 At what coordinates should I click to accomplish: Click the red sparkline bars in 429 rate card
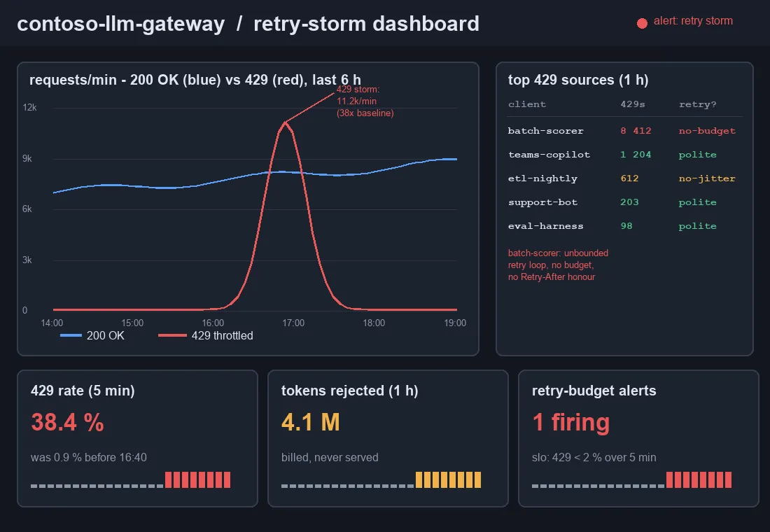point(197,479)
